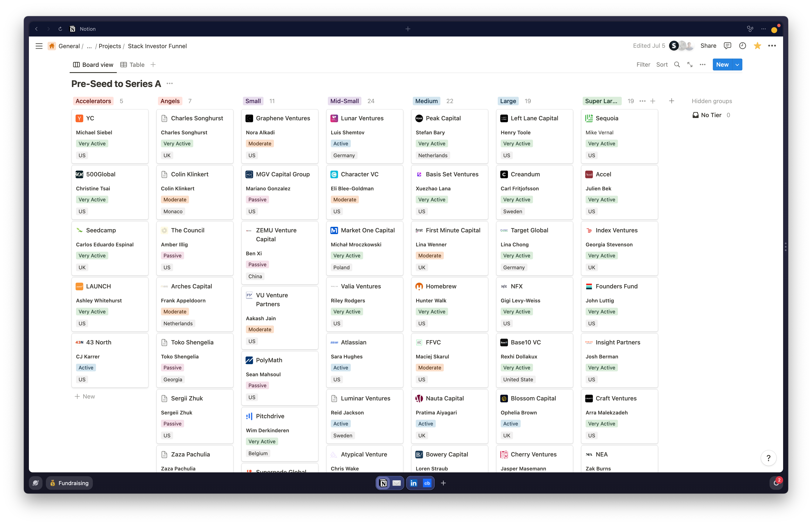This screenshot has height=525, width=812.
Task: Open the 43 North card
Action: [110, 360]
